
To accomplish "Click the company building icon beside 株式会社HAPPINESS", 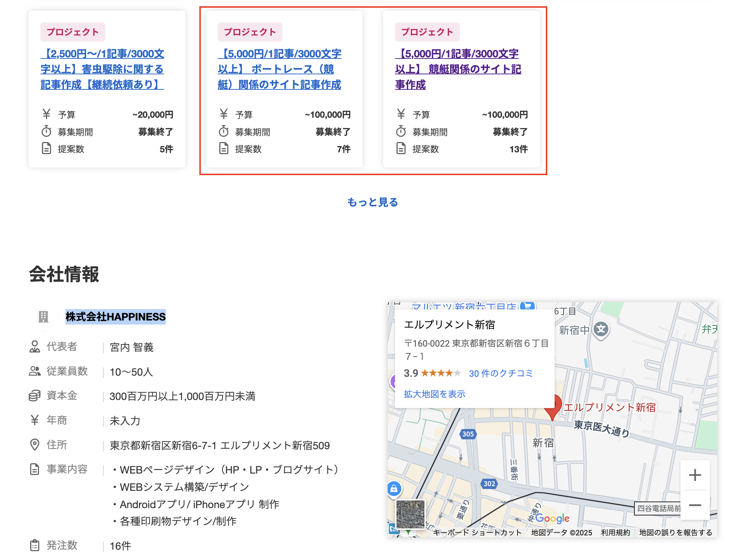I will click(43, 316).
